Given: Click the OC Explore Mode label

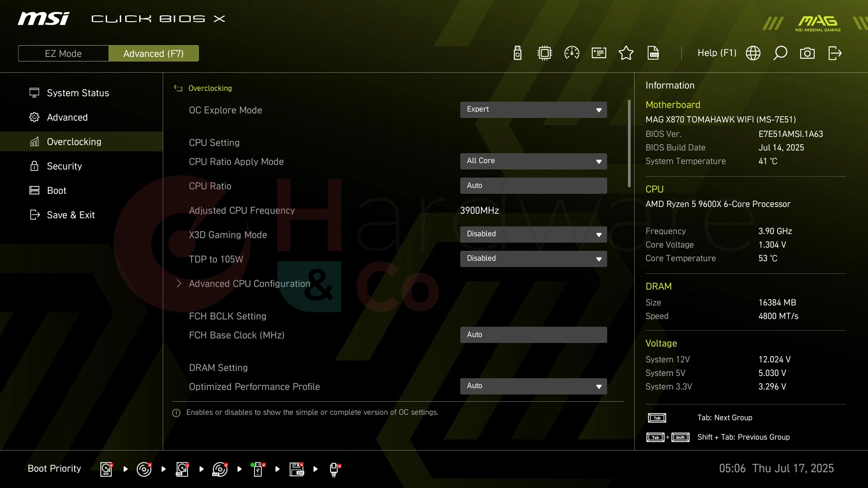Looking at the screenshot, I should point(226,110).
